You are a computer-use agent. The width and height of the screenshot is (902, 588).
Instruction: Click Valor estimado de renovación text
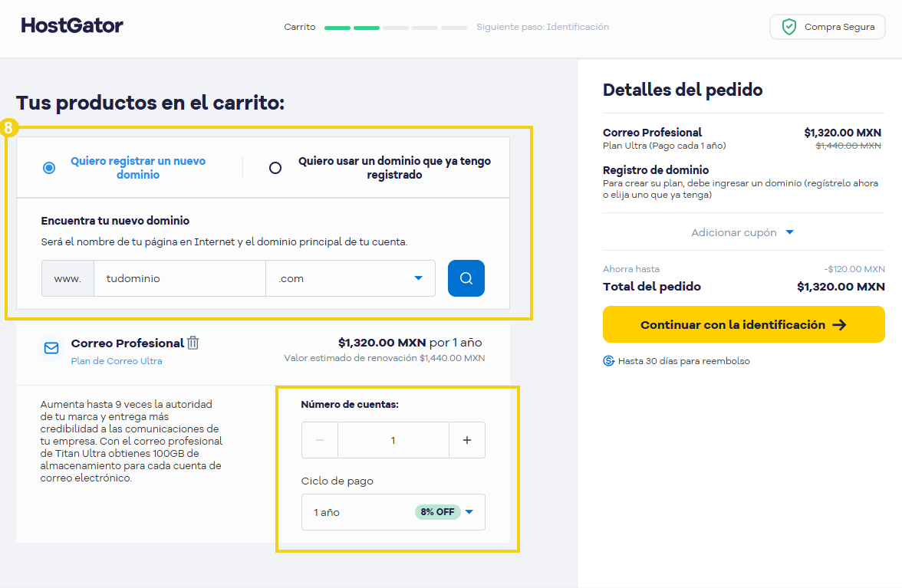(384, 358)
